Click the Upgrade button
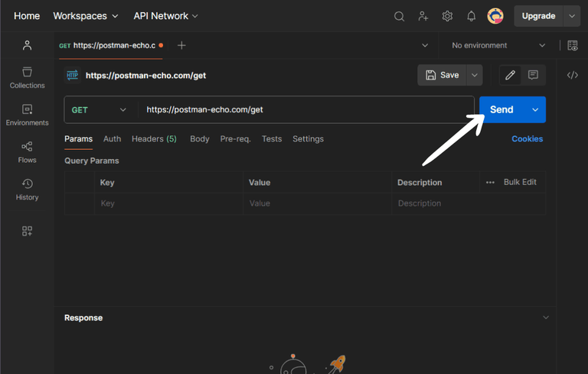 point(538,16)
